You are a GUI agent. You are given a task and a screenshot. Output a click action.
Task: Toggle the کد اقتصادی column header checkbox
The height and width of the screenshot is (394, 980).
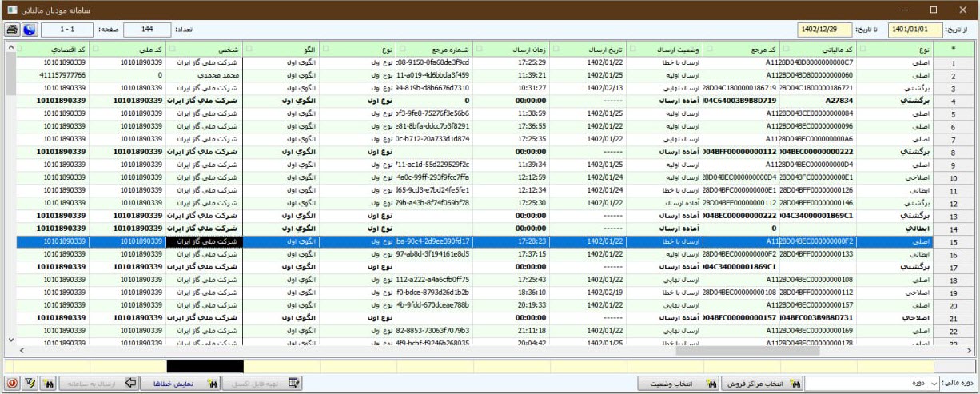coord(18,49)
